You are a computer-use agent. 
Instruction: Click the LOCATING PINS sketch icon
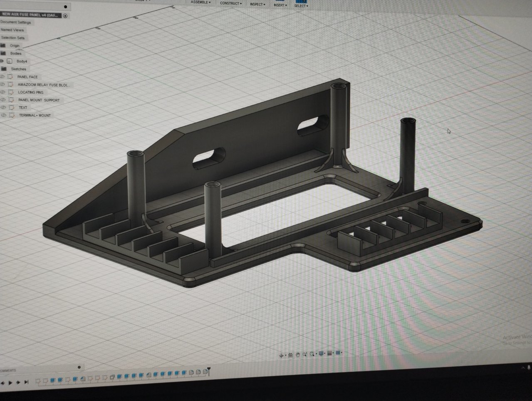[11, 92]
